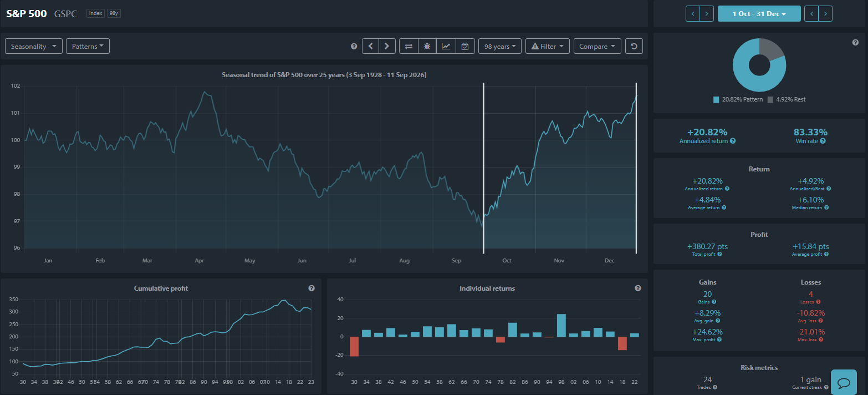
Task: Show help for Gains count
Action: 714,302
